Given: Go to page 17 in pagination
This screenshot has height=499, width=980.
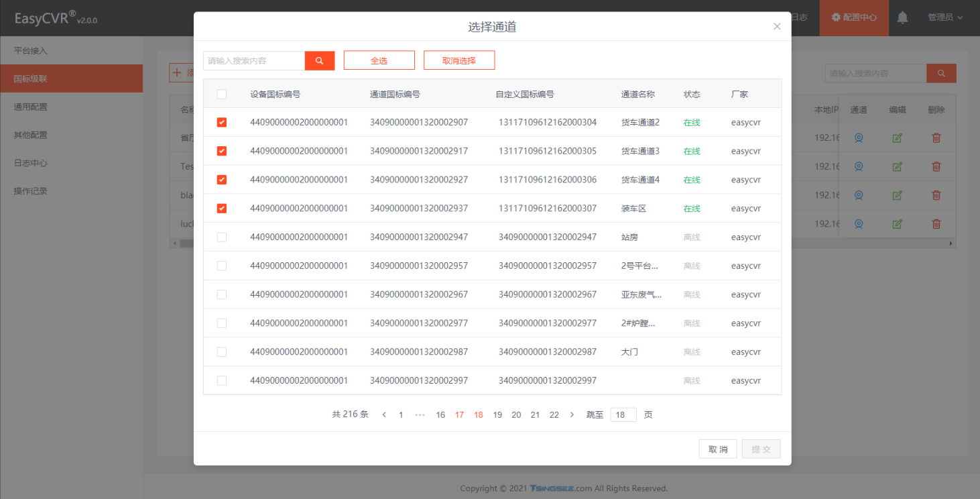Looking at the screenshot, I should pos(459,414).
